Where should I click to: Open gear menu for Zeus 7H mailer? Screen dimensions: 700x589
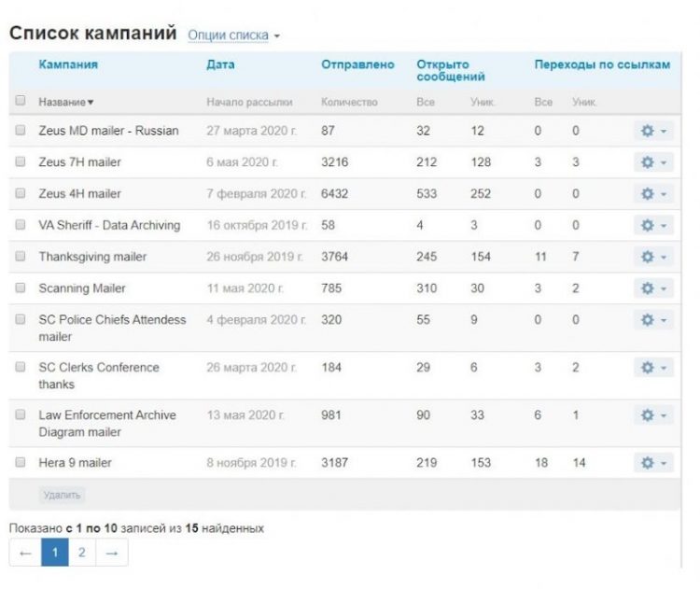[x=653, y=162]
